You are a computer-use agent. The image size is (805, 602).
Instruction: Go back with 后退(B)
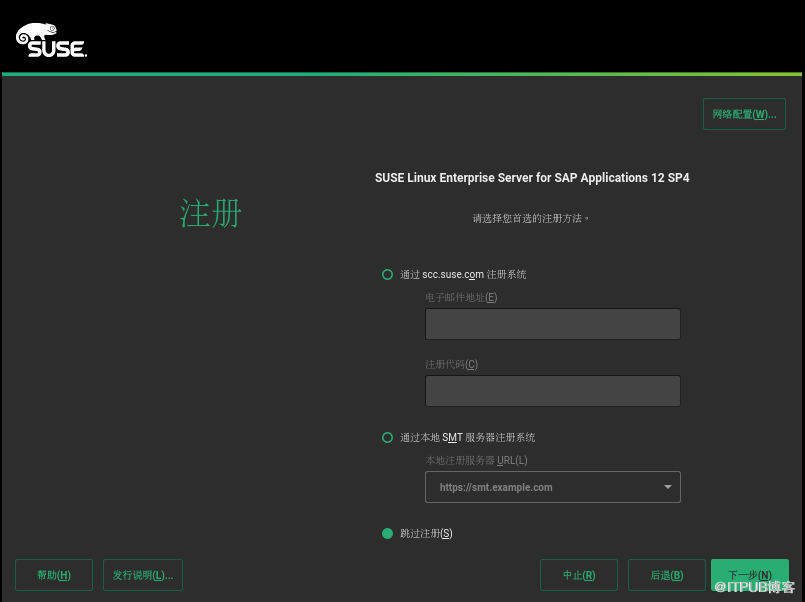click(666, 575)
